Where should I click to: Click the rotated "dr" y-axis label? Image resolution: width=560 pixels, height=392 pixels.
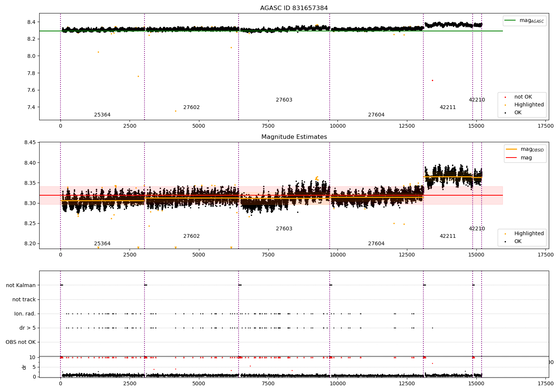(24, 367)
